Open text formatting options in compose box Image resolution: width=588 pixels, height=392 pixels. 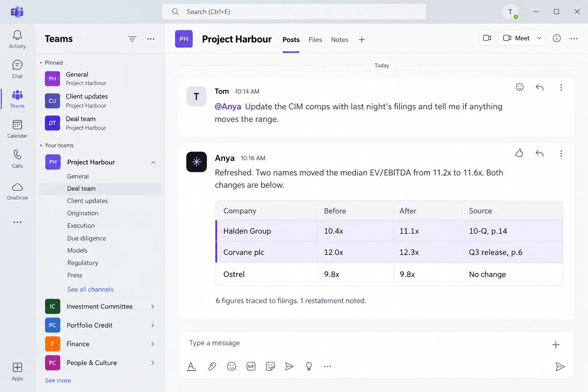pos(192,366)
